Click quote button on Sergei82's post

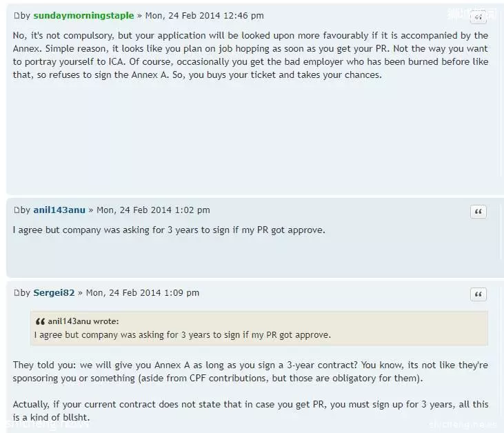tap(478, 294)
